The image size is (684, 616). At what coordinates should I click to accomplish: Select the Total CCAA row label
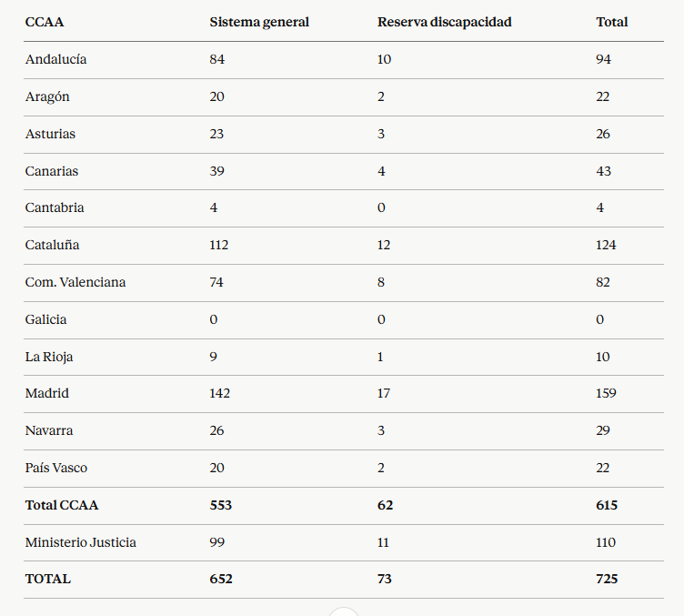tap(62, 505)
